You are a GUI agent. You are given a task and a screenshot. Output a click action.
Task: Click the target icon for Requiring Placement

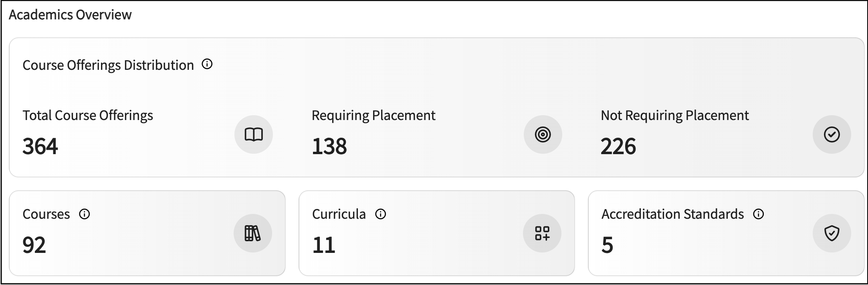(x=543, y=134)
